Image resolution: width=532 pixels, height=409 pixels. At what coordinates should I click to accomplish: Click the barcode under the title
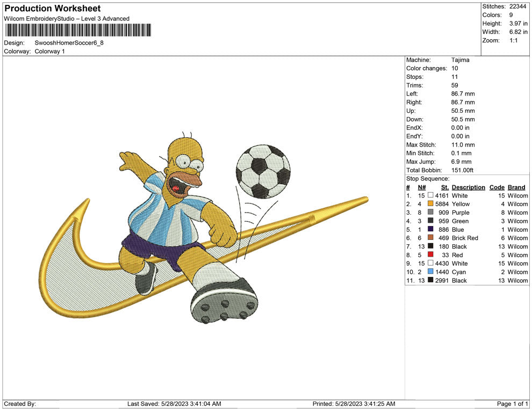tap(78, 30)
